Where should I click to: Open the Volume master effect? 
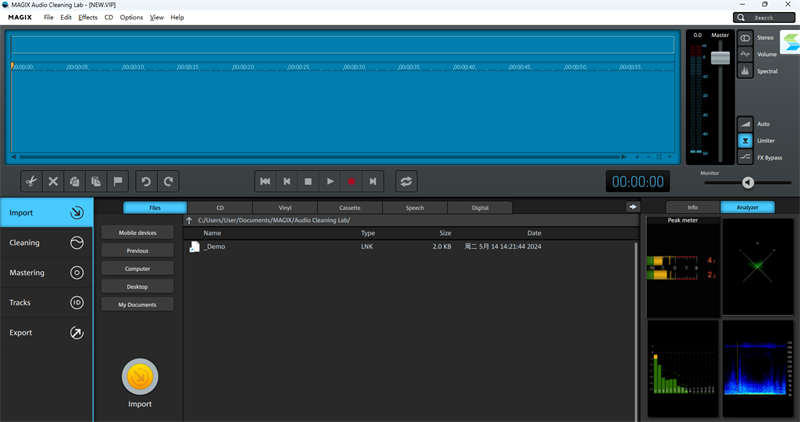pyautogui.click(x=745, y=54)
